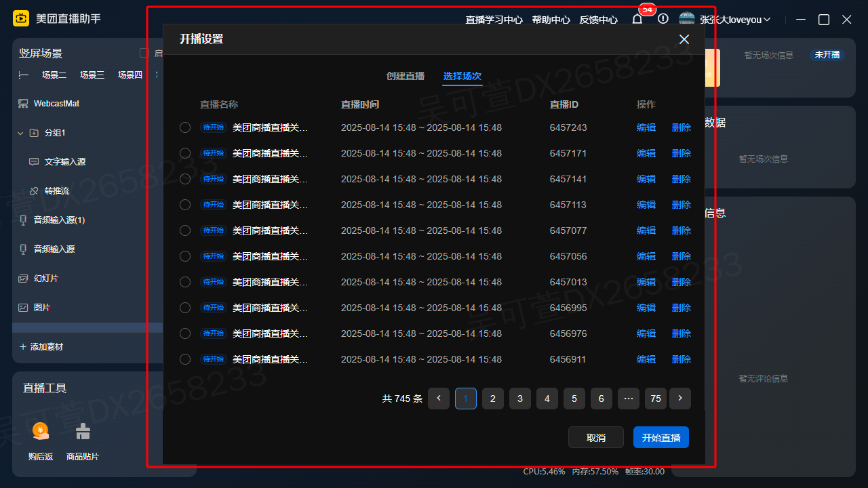Choose the session with ID 6457077
Screen dimensions: 868x488
click(x=185, y=230)
